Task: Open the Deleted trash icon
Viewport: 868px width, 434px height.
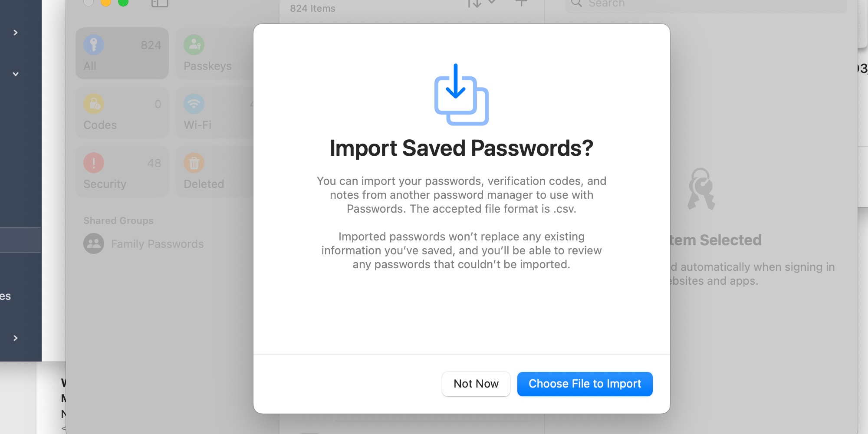Action: [x=195, y=163]
